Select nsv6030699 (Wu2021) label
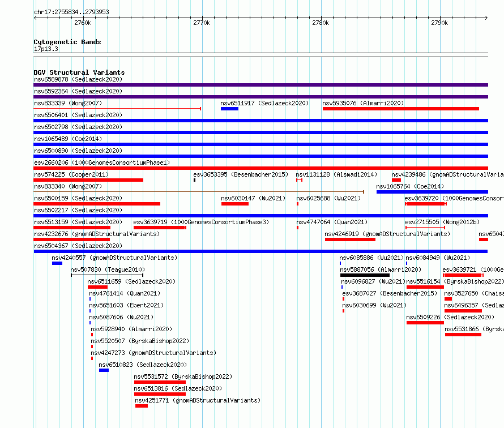 pos(374,305)
